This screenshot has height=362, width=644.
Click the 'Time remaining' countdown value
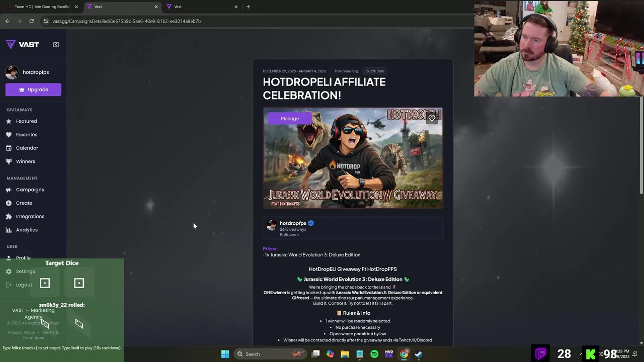click(x=375, y=71)
